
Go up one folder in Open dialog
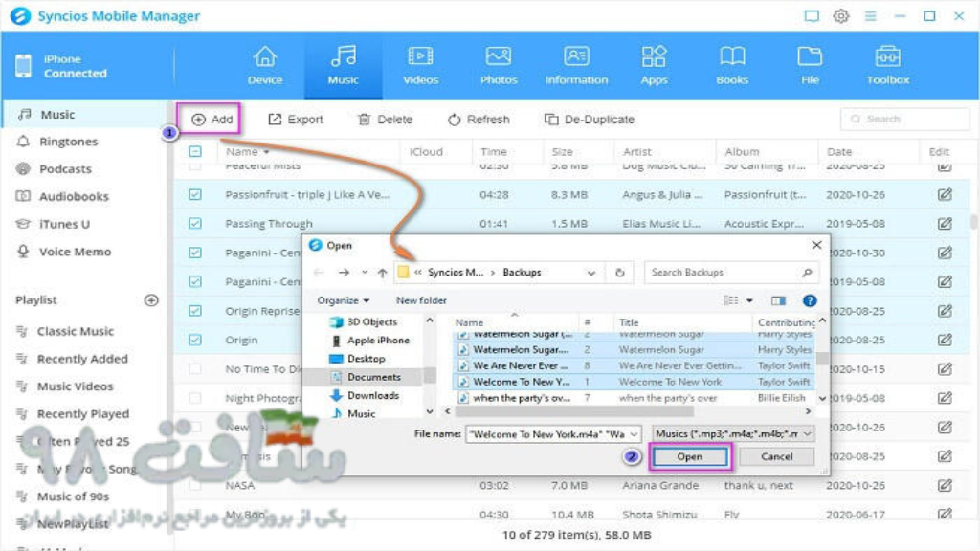pyautogui.click(x=382, y=273)
